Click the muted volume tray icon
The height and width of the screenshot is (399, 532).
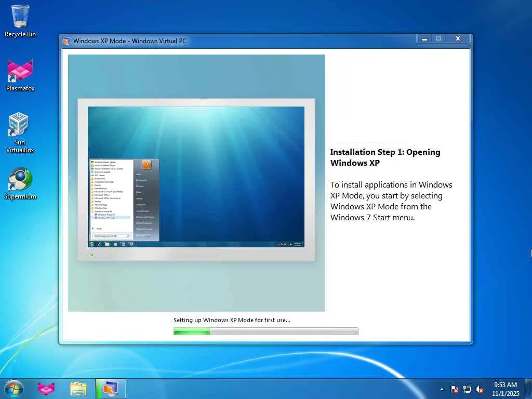[x=480, y=389]
